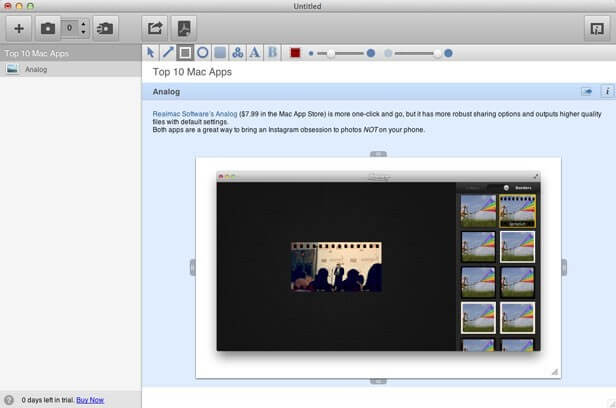Click the Analog step heading
This screenshot has width=616, height=408.
(x=166, y=91)
